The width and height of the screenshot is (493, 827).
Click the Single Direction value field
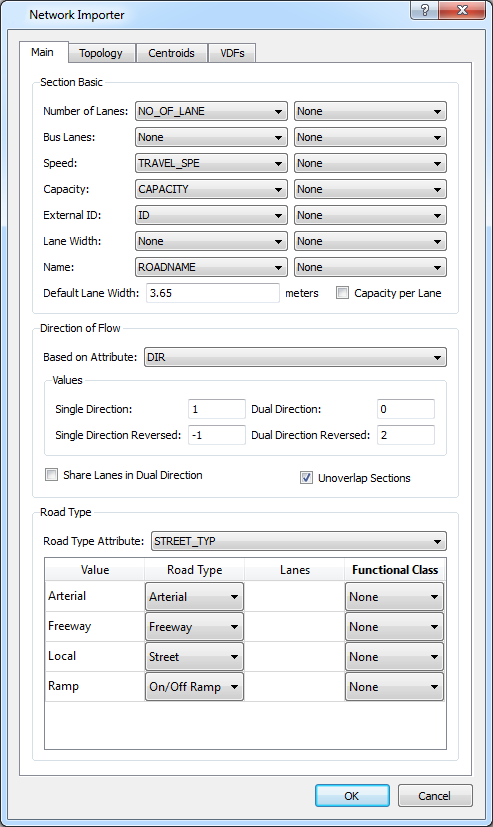[217, 409]
